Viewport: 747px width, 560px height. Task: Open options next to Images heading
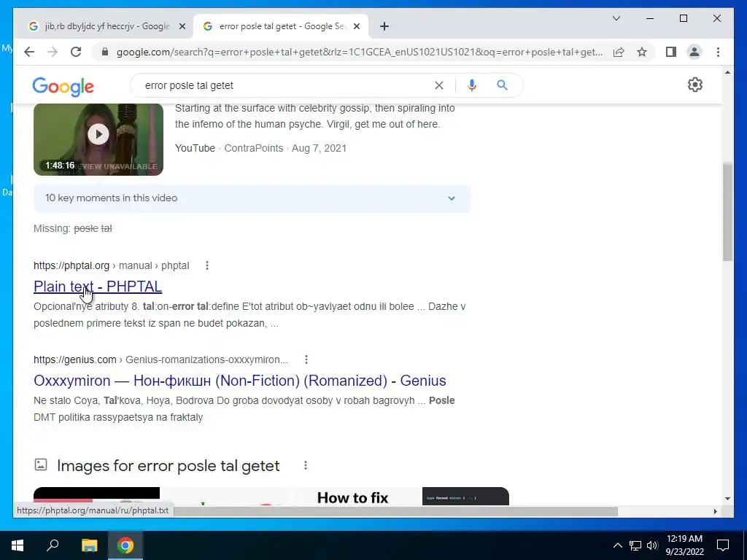pyautogui.click(x=306, y=465)
